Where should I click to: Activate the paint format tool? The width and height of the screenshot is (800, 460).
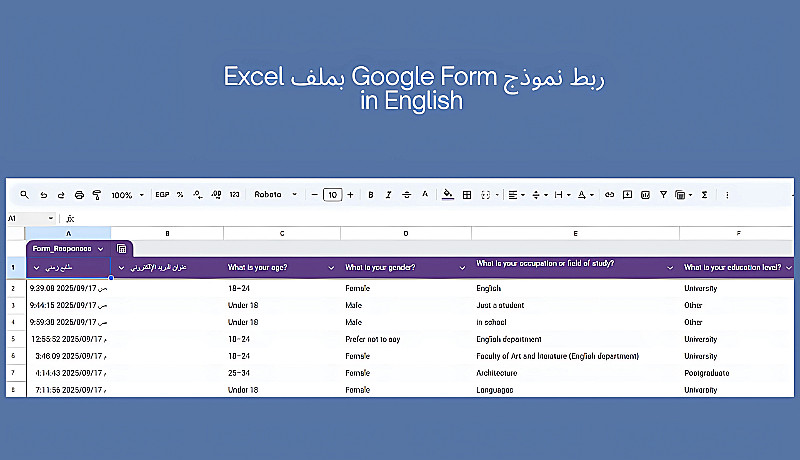96,195
